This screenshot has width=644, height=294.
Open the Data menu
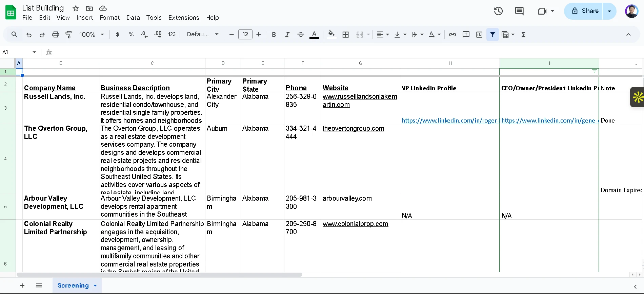click(133, 18)
